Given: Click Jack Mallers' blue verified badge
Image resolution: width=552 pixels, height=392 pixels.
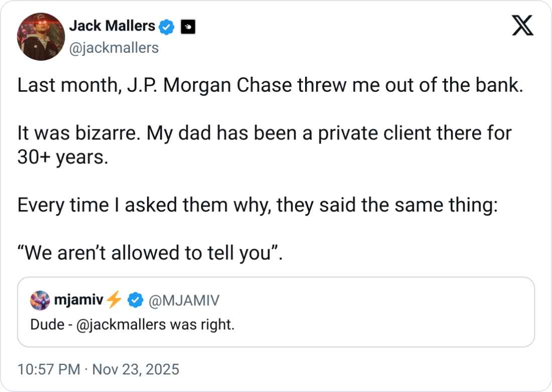Looking at the screenshot, I should pos(167,27).
